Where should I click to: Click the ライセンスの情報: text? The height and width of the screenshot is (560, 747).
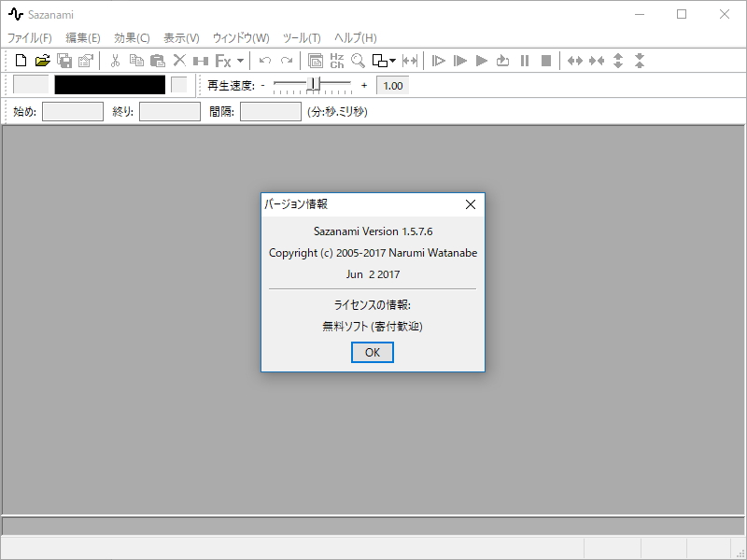(373, 305)
